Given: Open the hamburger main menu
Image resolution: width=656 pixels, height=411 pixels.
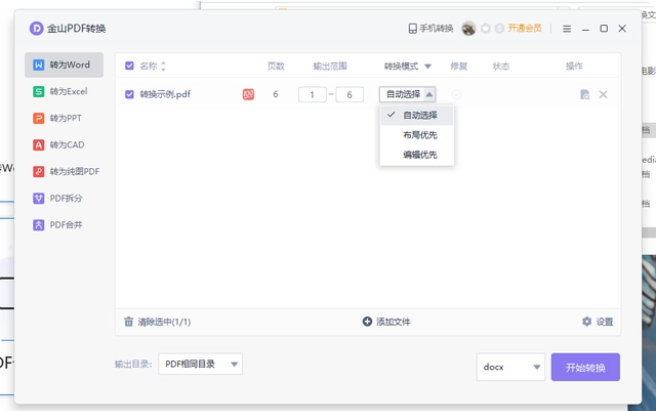Looking at the screenshot, I should [567, 29].
